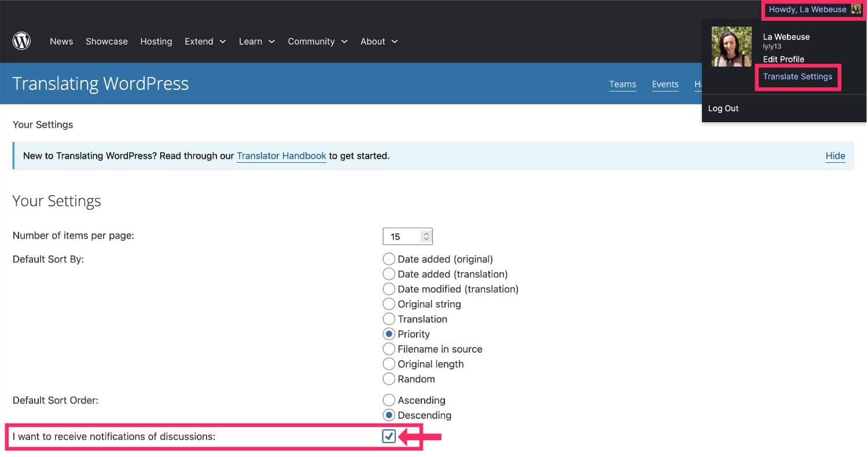This screenshot has height=457, width=868.
Task: Click the Your Settings page heading
Action: pyautogui.click(x=57, y=201)
